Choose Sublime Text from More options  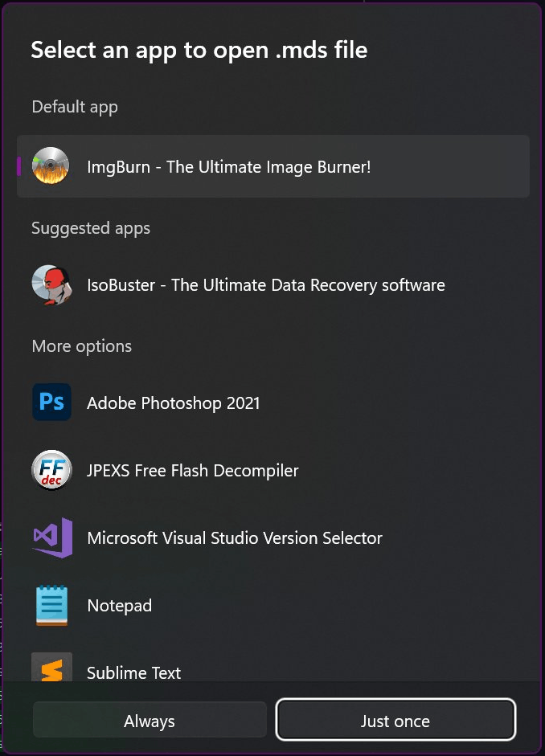(273, 667)
